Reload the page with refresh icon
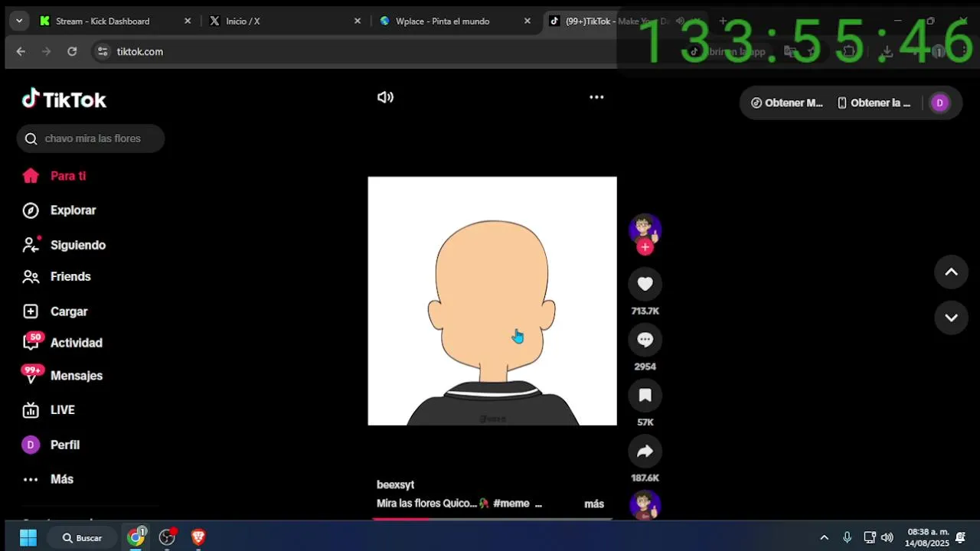Image resolution: width=980 pixels, height=551 pixels. [x=72, y=51]
